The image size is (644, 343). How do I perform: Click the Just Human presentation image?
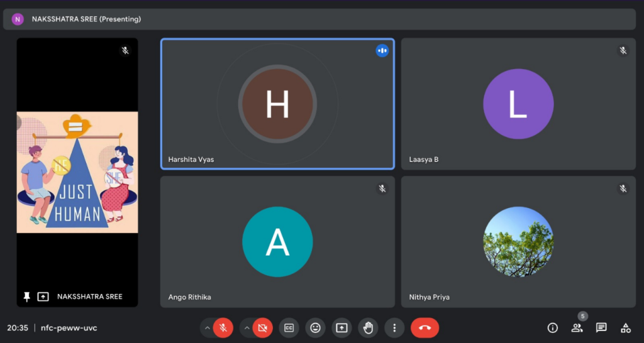[77, 172]
